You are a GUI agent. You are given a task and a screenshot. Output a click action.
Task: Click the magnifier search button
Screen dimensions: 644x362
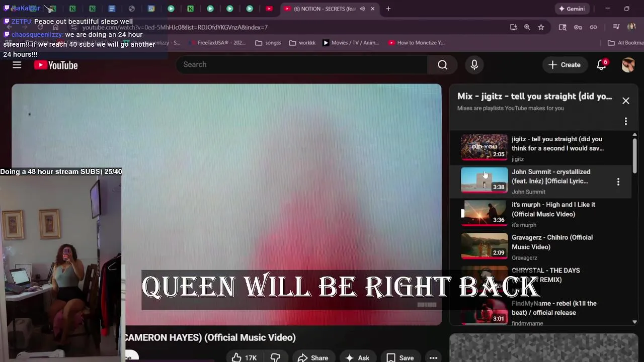pos(442,64)
